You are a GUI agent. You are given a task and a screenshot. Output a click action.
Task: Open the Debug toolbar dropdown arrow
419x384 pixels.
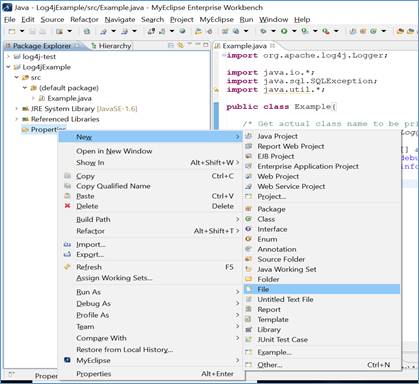click(x=273, y=31)
